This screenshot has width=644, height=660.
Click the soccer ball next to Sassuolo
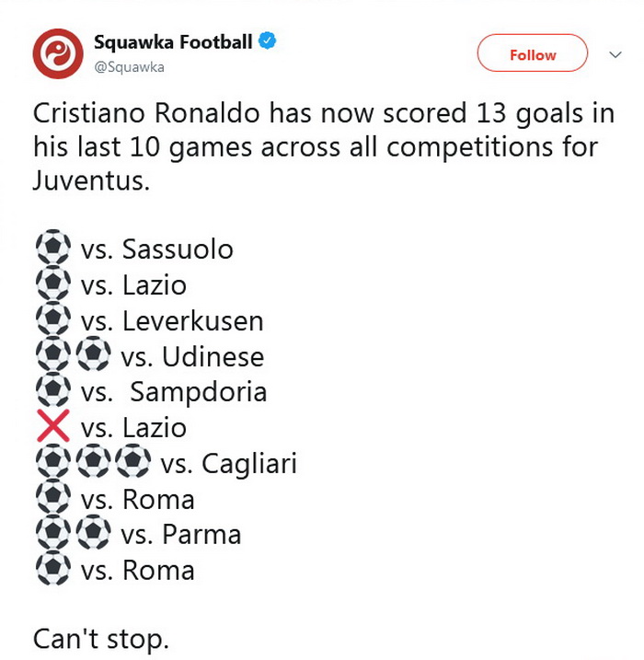pyautogui.click(x=52, y=249)
